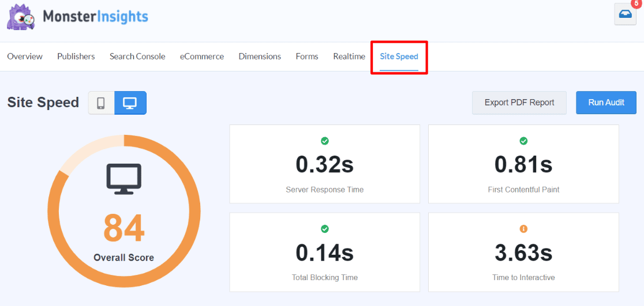This screenshot has height=306, width=644.
Task: Click the Site Speed page heading
Action: click(x=43, y=103)
